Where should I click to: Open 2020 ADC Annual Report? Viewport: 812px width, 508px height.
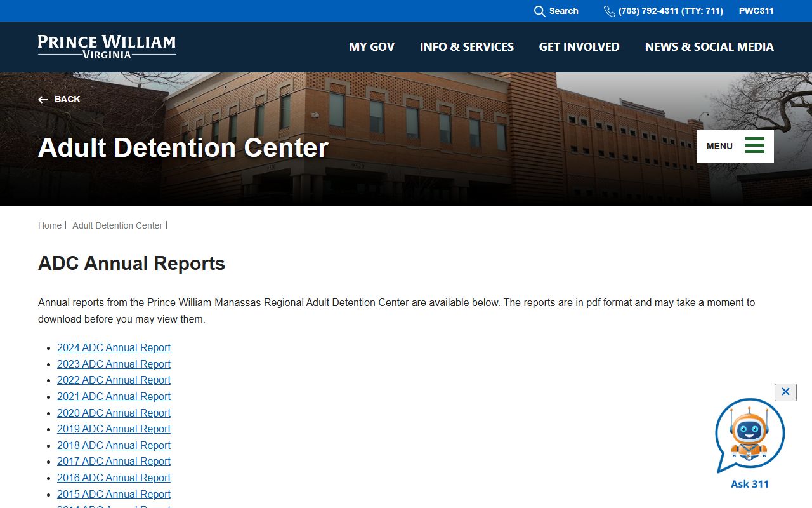(114, 413)
